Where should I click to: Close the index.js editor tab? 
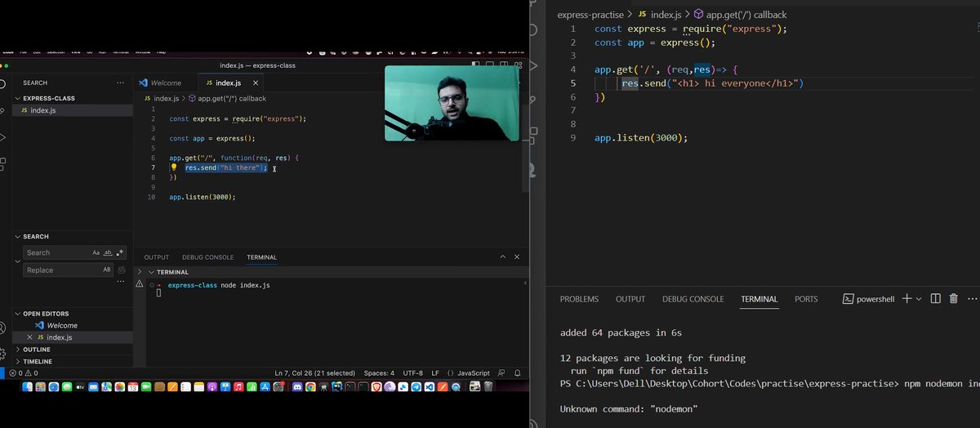(x=256, y=83)
